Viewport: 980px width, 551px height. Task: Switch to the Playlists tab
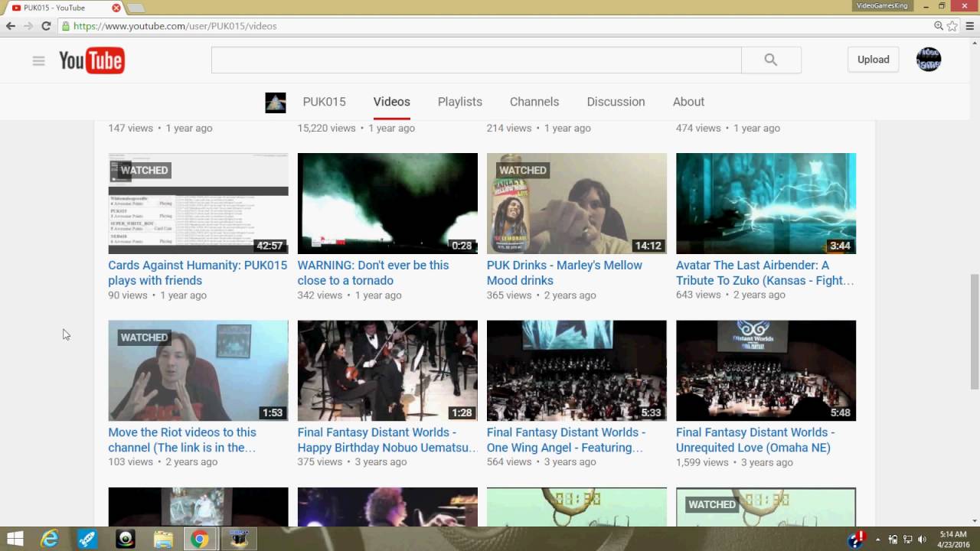[x=460, y=102]
